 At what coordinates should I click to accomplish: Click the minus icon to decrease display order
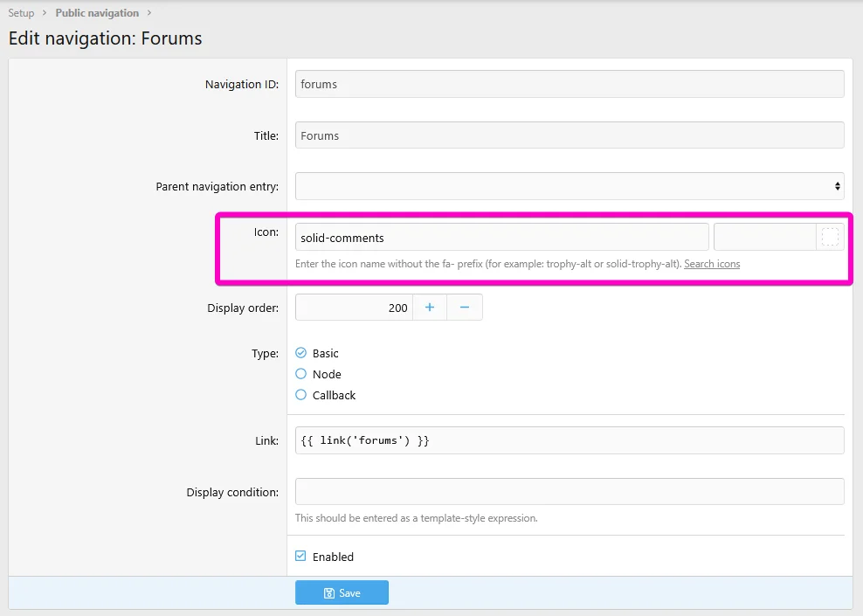coord(465,308)
